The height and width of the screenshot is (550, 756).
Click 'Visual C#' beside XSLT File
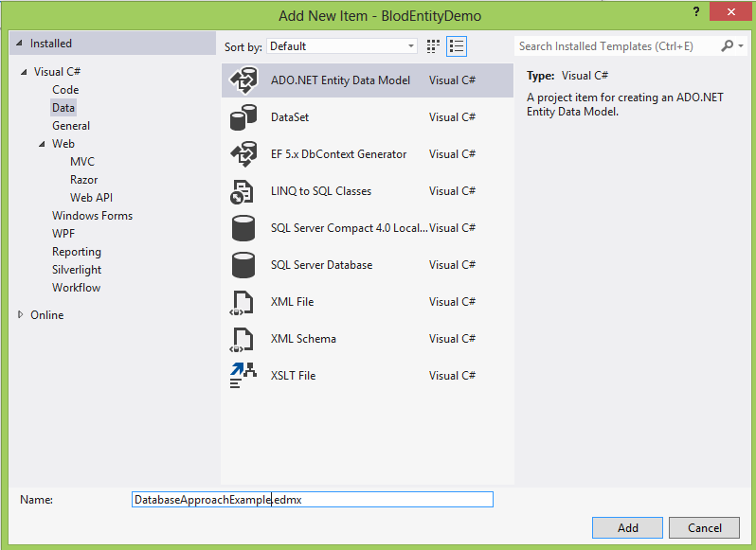[452, 376]
